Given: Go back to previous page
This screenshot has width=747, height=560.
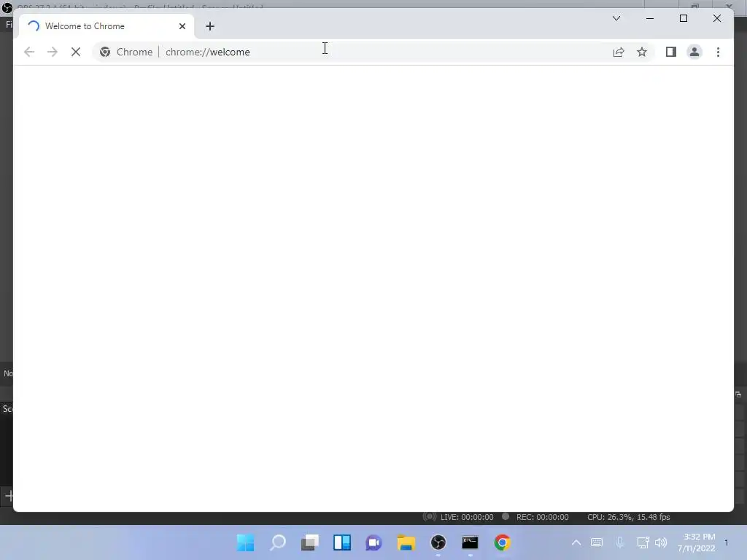Looking at the screenshot, I should (x=29, y=52).
